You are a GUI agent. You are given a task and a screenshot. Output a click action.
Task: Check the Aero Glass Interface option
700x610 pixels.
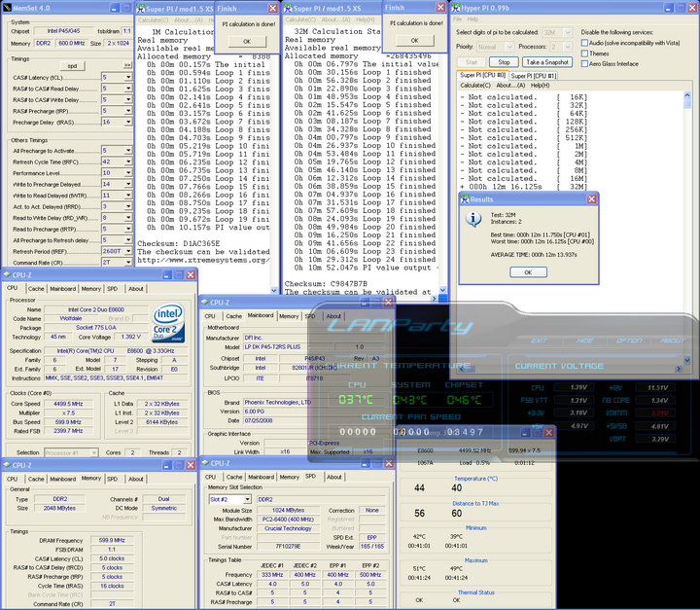(x=584, y=64)
